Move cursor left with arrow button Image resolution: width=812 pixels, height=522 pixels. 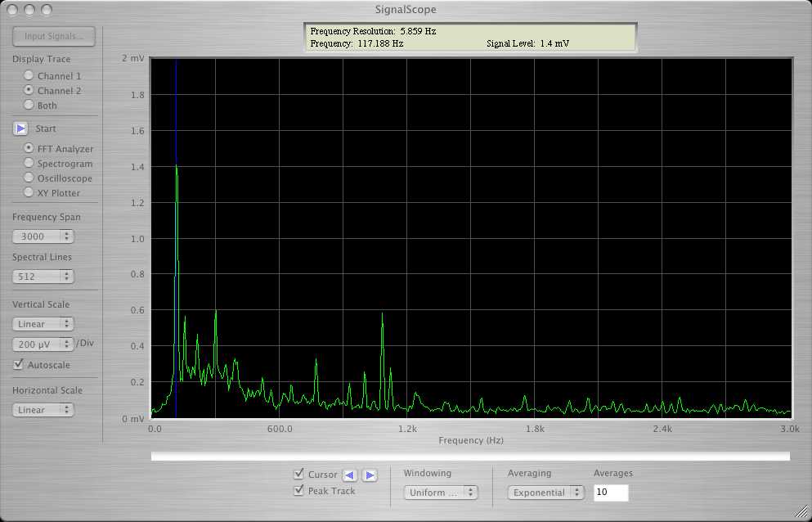point(349,475)
